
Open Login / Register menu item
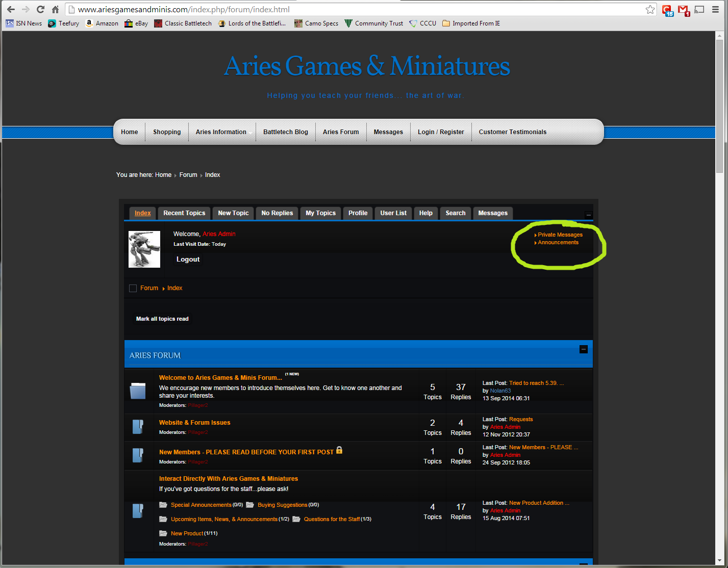(x=441, y=132)
